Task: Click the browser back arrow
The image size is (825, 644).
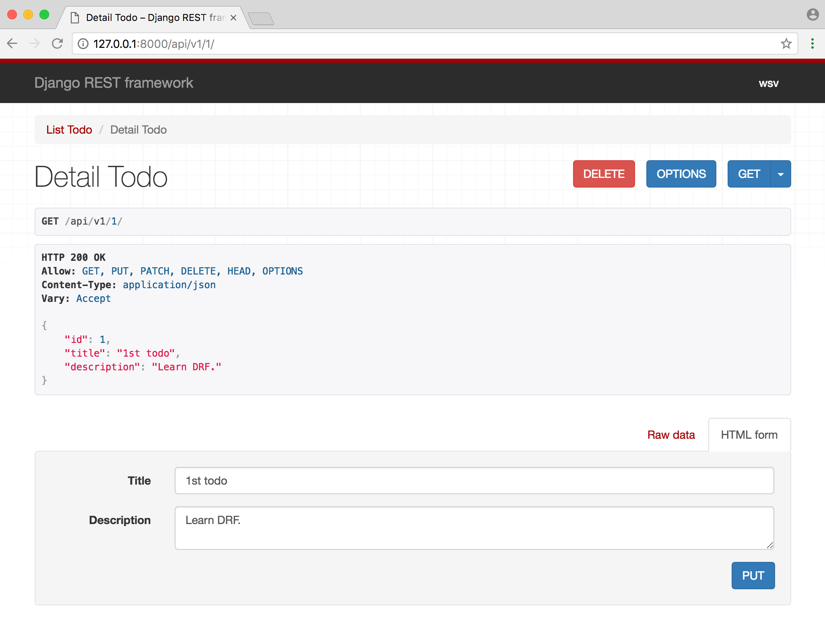Action: pyautogui.click(x=12, y=43)
